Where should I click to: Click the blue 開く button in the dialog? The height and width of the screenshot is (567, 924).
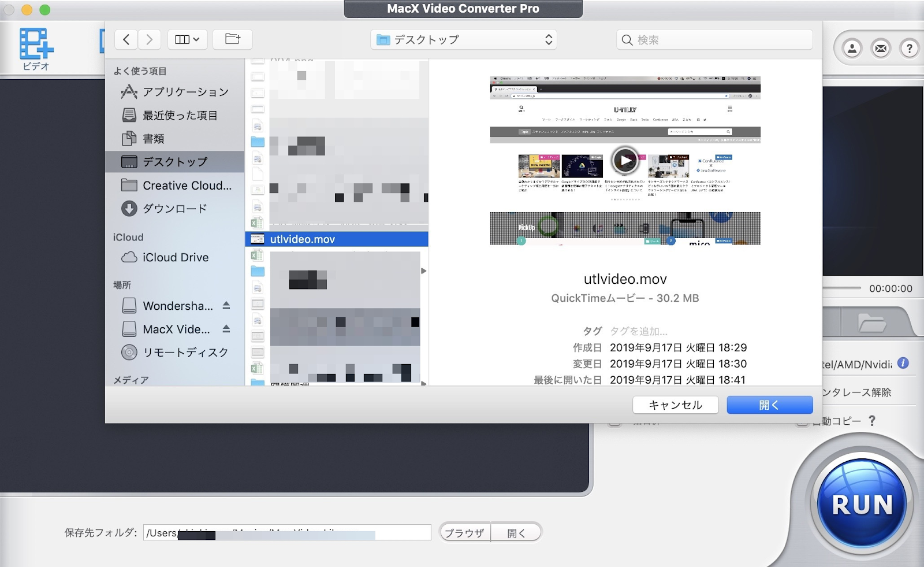click(770, 405)
